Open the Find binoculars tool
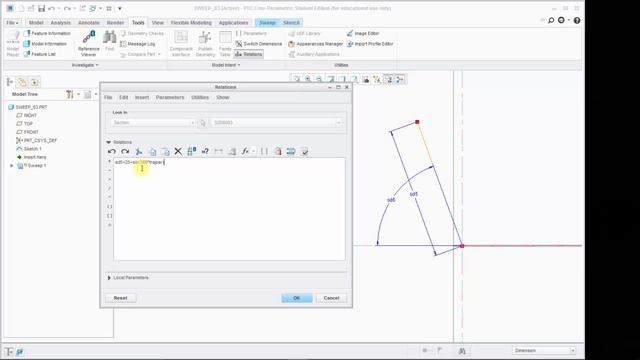This screenshot has height=360, width=640. 109,41
